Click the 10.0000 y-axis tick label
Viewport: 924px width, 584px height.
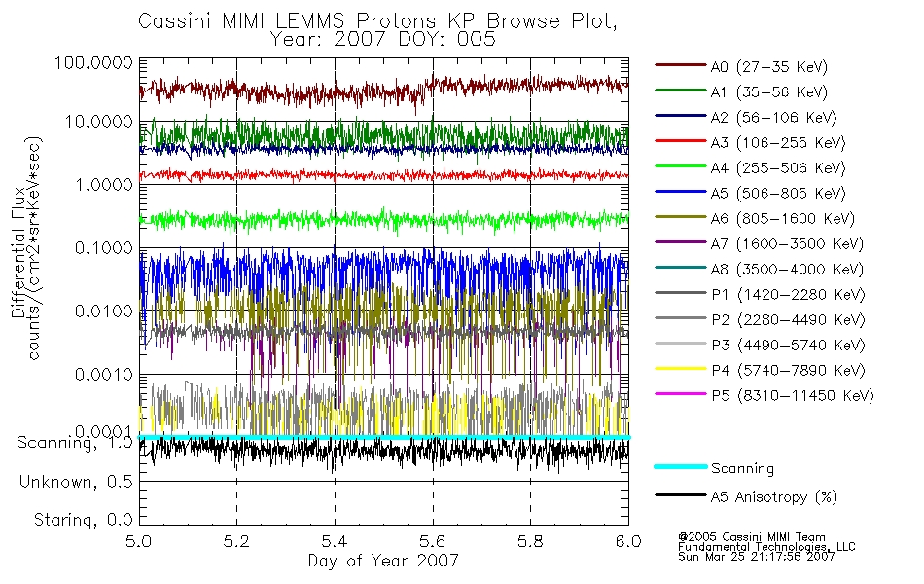(99, 122)
